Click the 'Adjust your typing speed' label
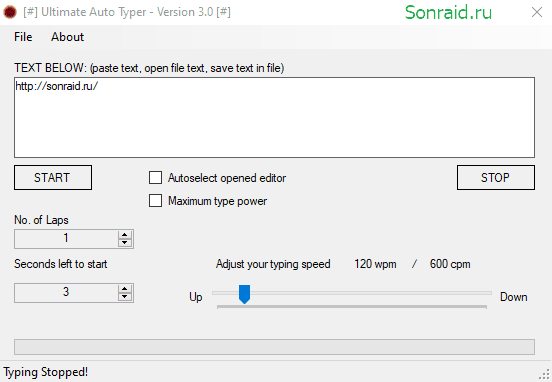552x382 pixels. [273, 264]
